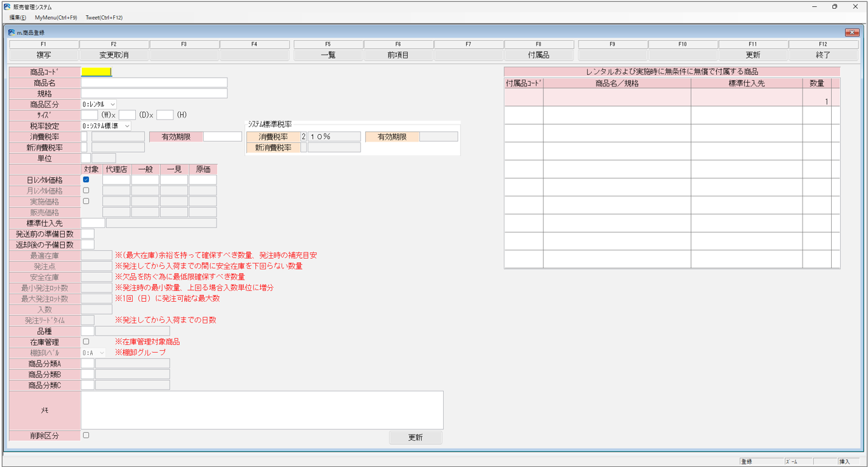Click the yellow 商品コード input field

96,72
